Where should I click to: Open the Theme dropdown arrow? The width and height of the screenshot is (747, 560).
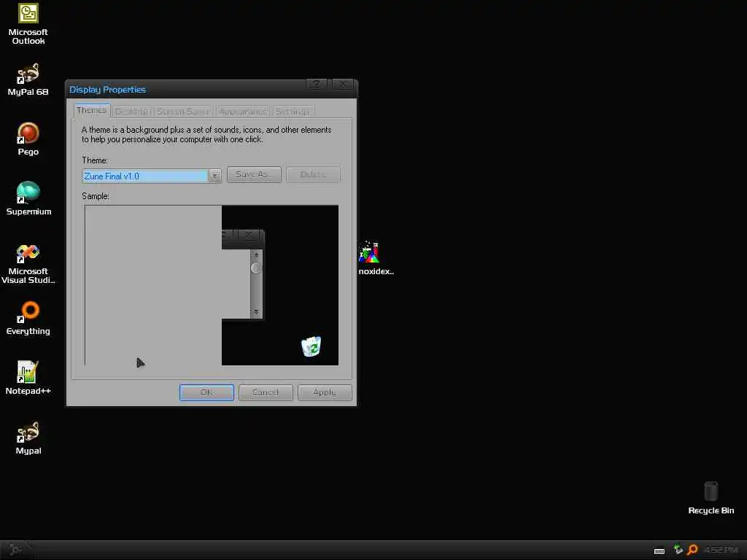[x=215, y=176]
